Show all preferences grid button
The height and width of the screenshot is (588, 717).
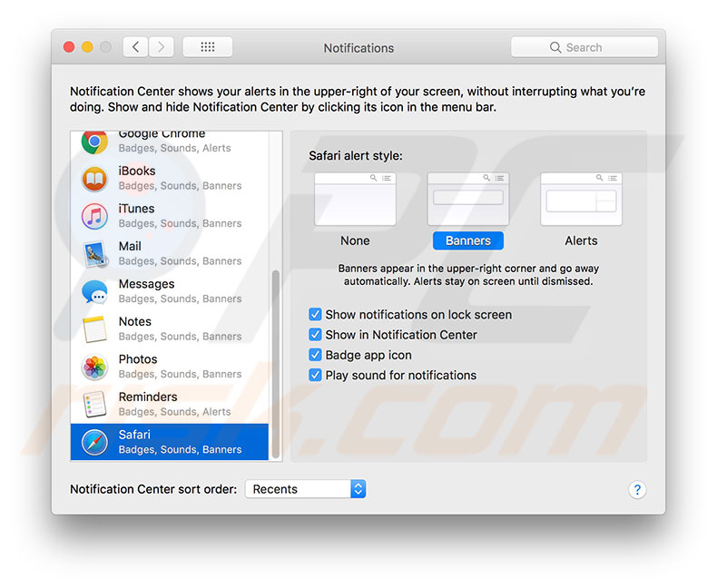click(208, 47)
